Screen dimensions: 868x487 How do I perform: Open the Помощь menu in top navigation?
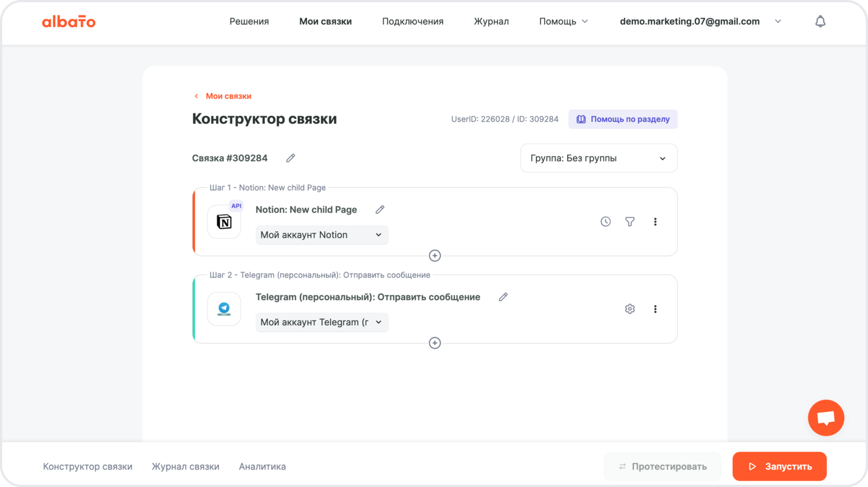point(563,22)
